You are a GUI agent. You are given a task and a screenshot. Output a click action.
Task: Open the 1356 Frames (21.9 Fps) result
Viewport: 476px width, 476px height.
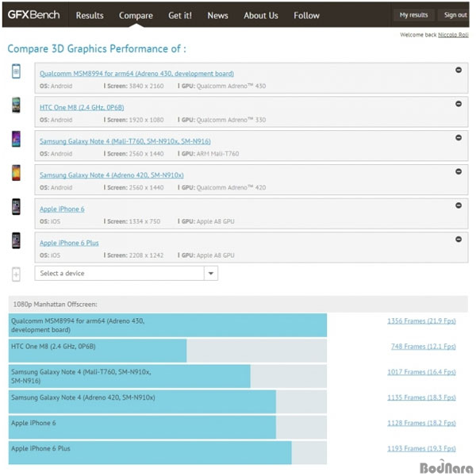[421, 321]
